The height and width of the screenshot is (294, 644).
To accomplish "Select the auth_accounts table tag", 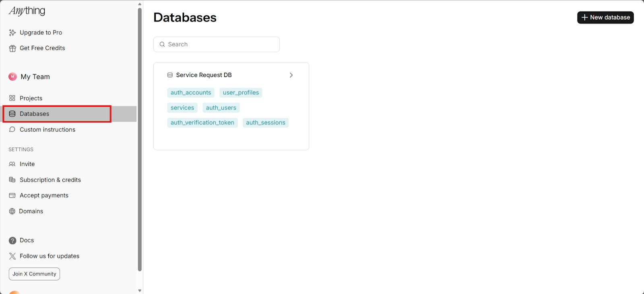I will [x=191, y=93].
